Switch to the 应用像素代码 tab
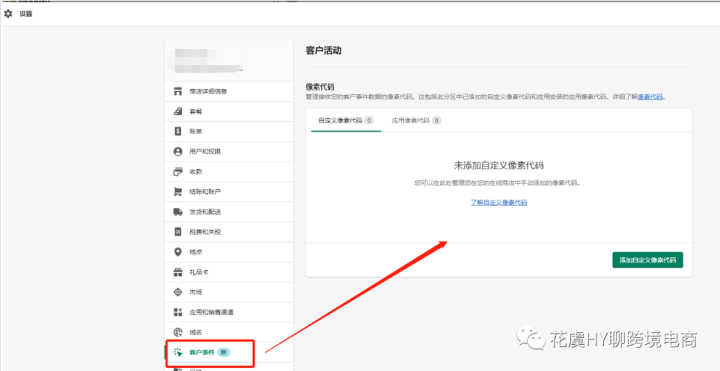720x371 pixels. [x=416, y=120]
